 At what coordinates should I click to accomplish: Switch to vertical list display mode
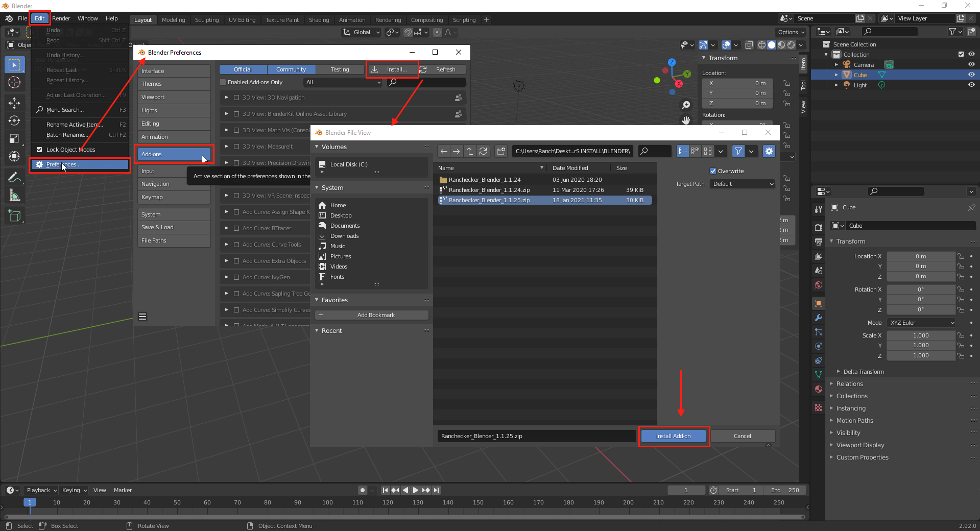coord(682,151)
